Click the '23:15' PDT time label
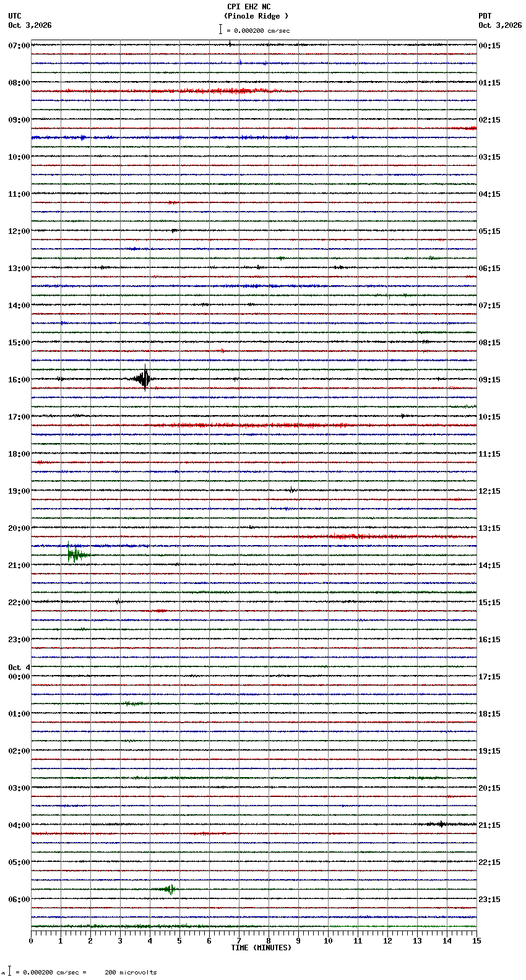Screen dimensions: 526x980 tap(489, 900)
